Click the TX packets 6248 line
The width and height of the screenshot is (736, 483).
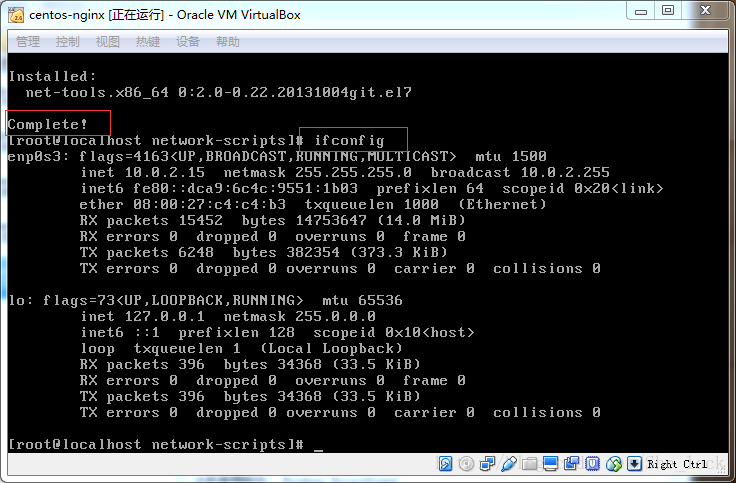coord(263,252)
